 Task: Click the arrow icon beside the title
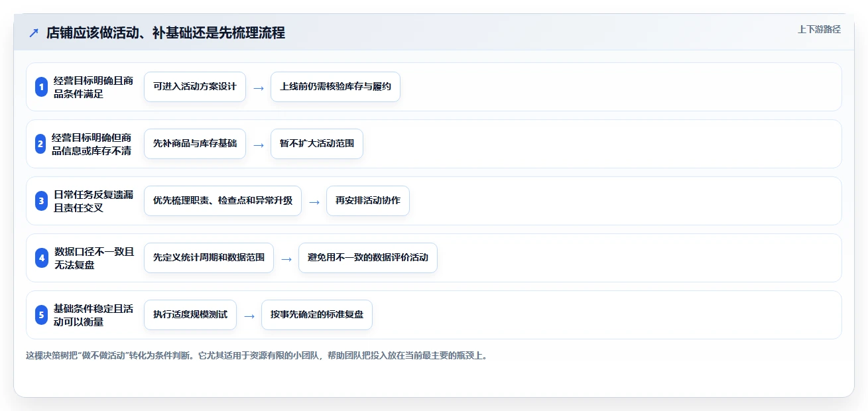[x=34, y=32]
